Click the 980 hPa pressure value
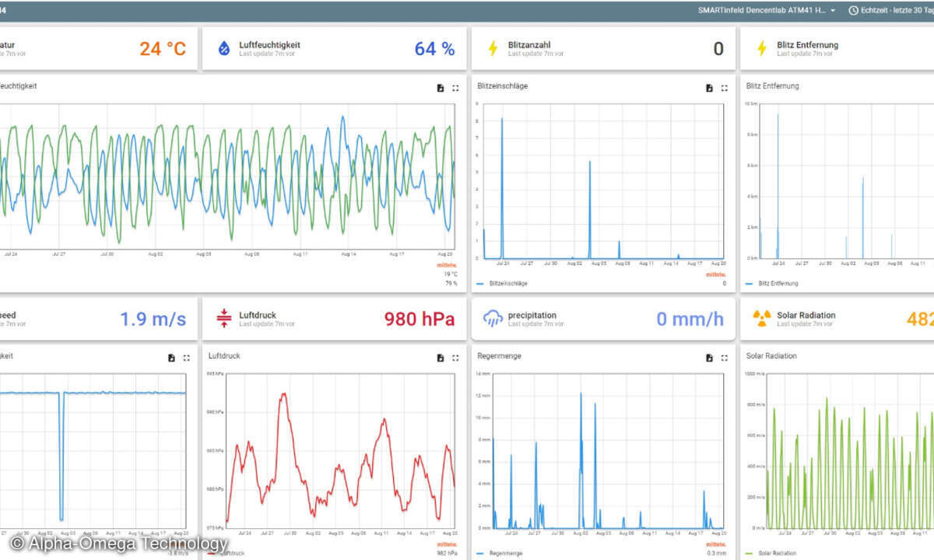The image size is (934, 560). click(420, 319)
